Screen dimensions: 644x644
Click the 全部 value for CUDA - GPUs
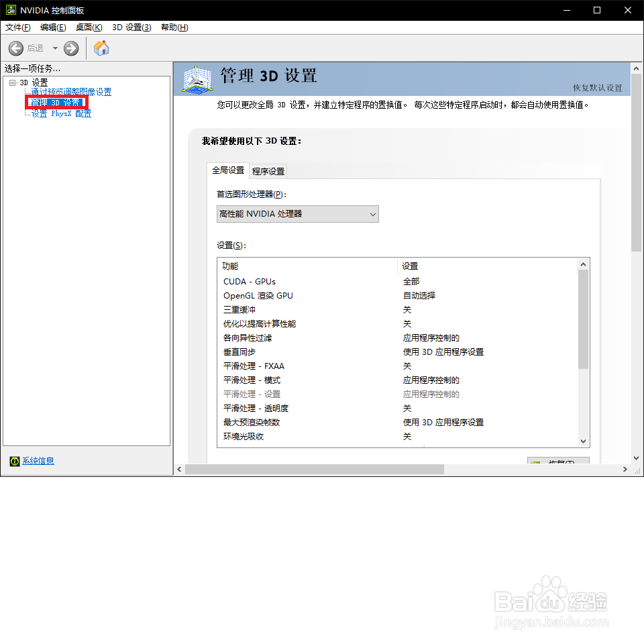pyautogui.click(x=411, y=282)
